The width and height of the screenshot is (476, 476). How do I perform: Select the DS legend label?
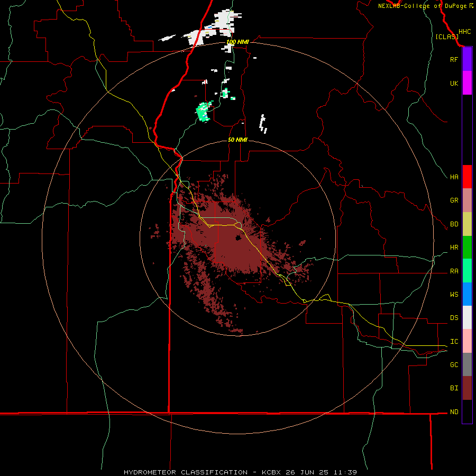454,318
